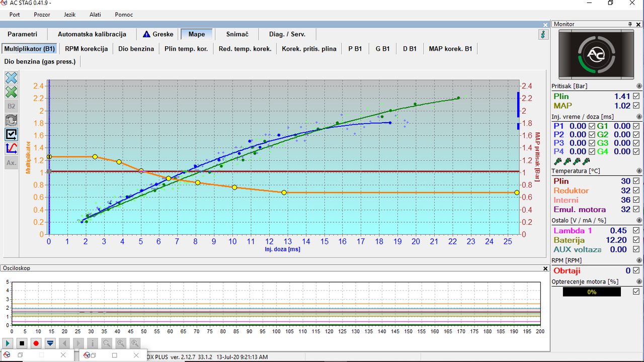Collapse the Temperatura section
Viewport: 644px width, 362px height.
639,171
